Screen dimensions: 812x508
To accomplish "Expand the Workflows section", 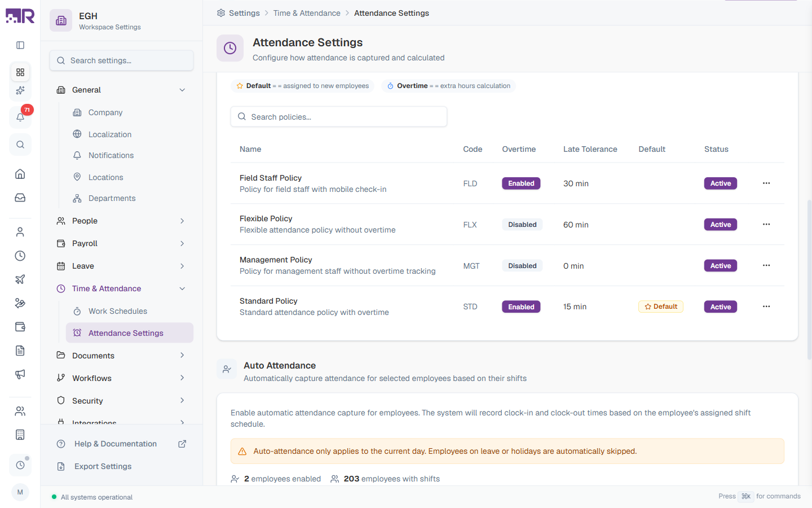I will click(121, 378).
